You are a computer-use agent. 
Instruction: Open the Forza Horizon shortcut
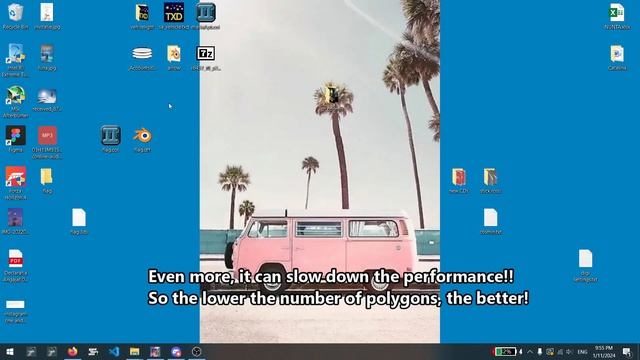pos(16,176)
